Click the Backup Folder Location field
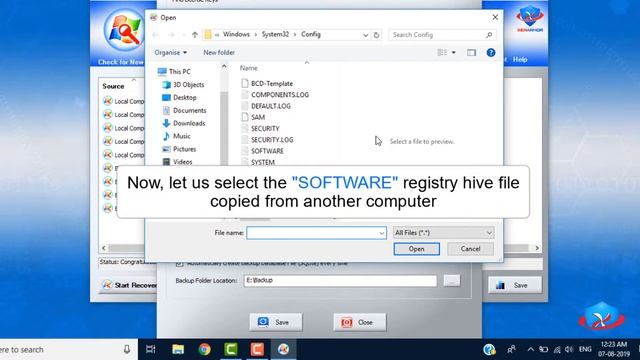Viewport: 640px width, 360px height. (x=340, y=280)
